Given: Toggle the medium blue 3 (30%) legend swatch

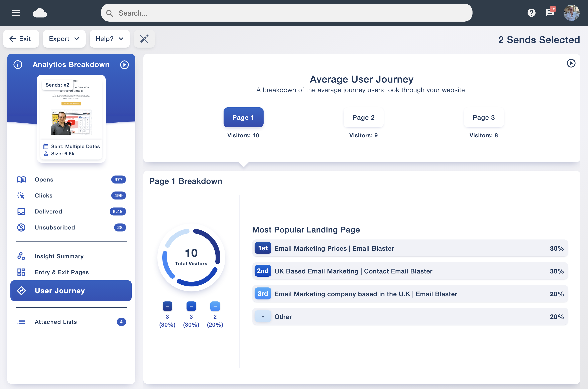Looking at the screenshot, I should 191,306.
